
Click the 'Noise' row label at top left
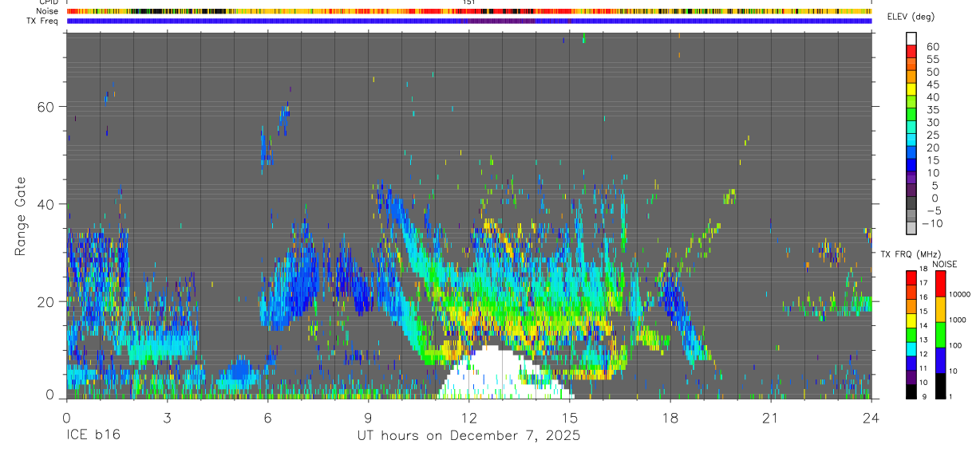(x=47, y=11)
